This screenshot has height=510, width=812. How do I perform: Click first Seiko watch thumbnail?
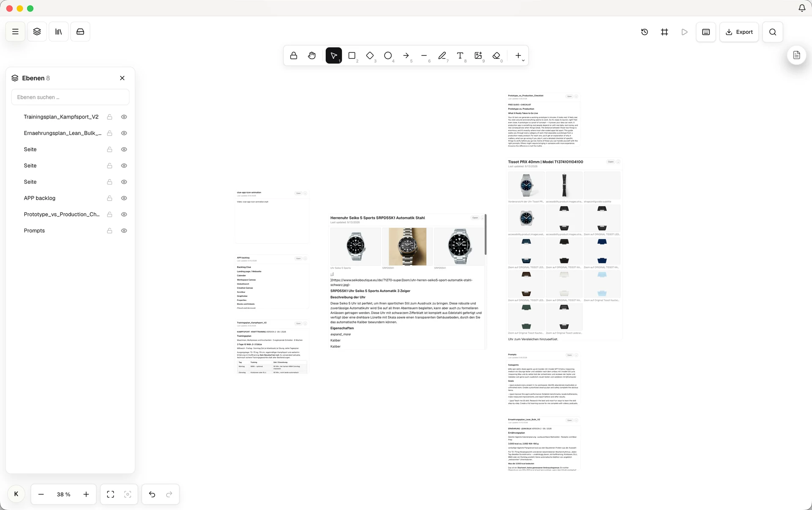click(x=356, y=247)
